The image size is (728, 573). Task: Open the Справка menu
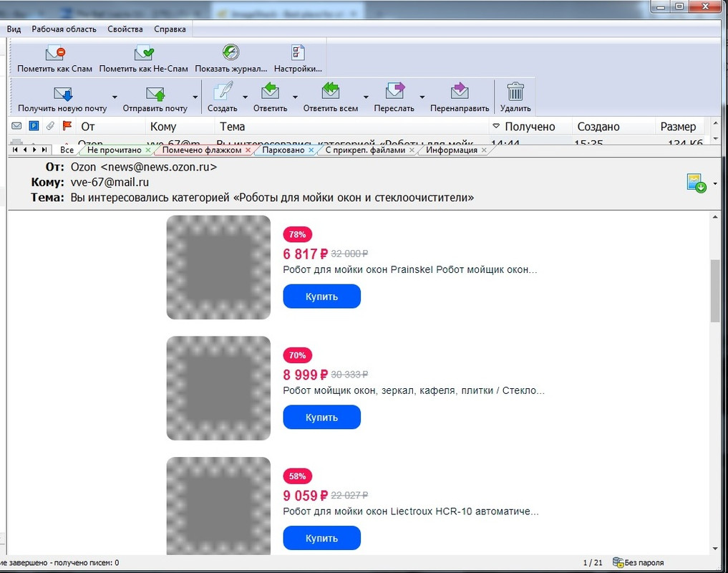170,29
